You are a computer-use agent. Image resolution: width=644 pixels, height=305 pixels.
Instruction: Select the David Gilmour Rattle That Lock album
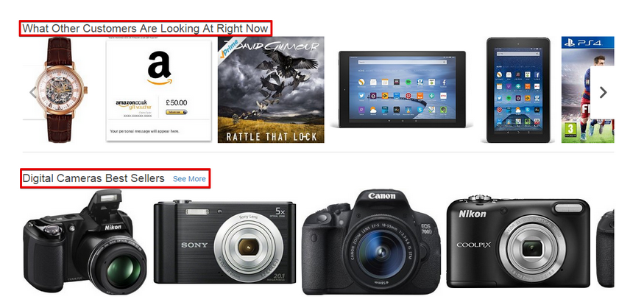click(x=271, y=90)
